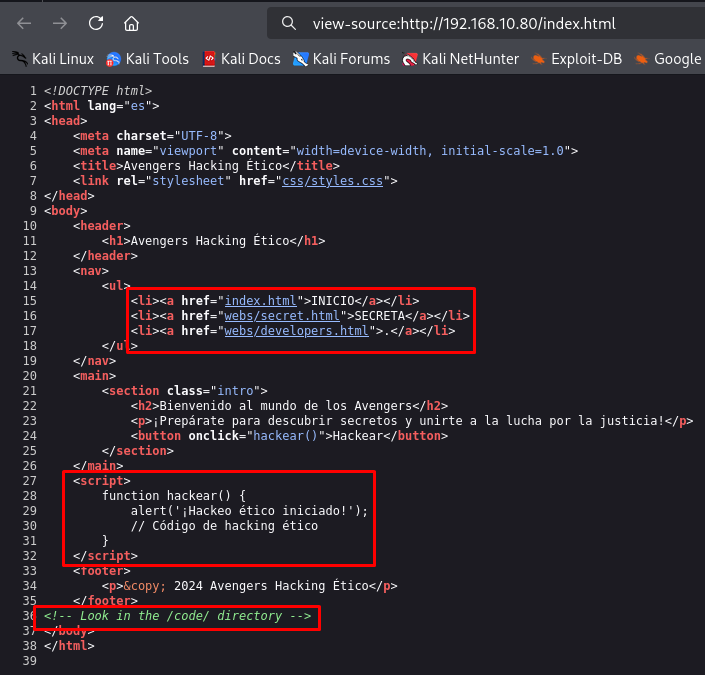Follow the css/styles.css link
Screen dimensions: 705x675
coord(332,181)
